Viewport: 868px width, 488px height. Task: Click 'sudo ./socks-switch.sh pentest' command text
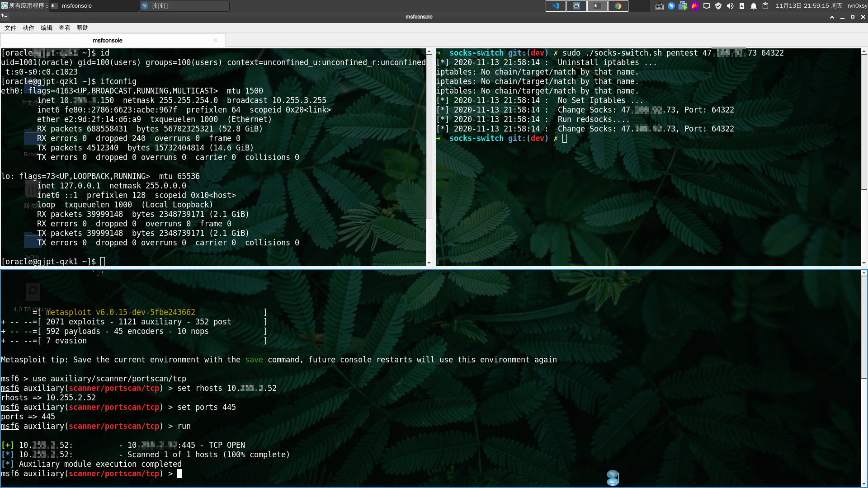[630, 53]
